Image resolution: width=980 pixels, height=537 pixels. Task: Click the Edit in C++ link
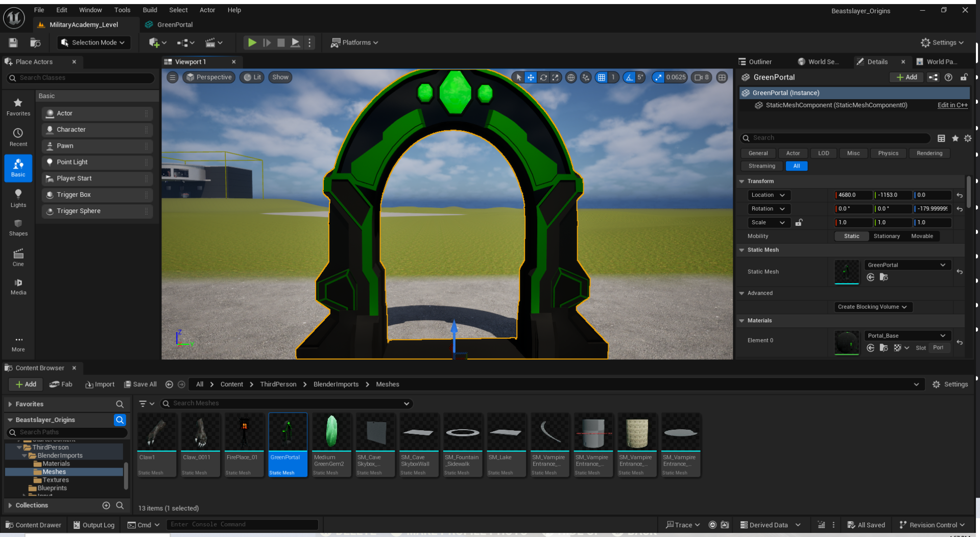point(952,105)
